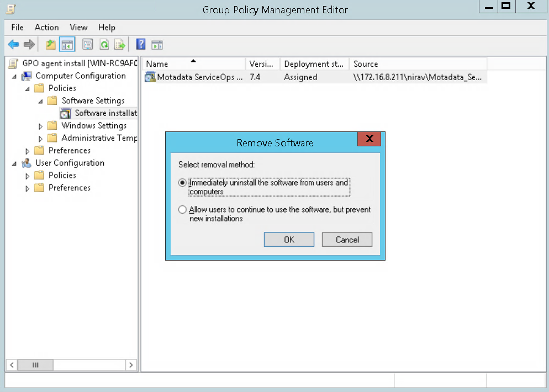The image size is (549, 392).
Task: Toggle the Show/Hide Action Pane icon
Action: pos(157,45)
